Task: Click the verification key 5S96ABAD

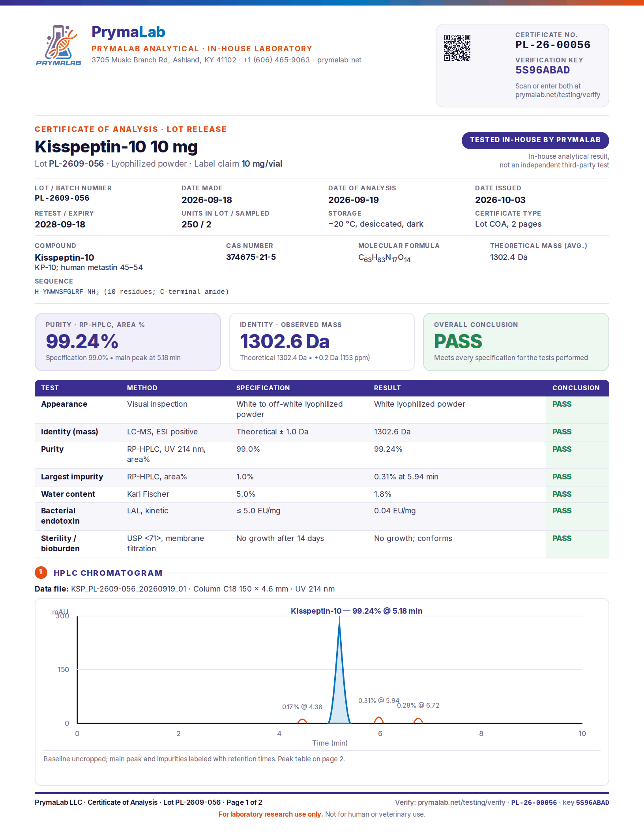Action: click(543, 70)
